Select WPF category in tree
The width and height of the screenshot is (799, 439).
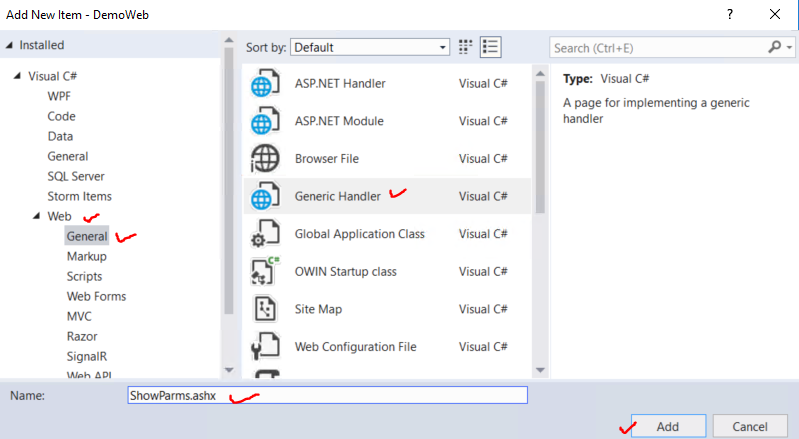59,96
